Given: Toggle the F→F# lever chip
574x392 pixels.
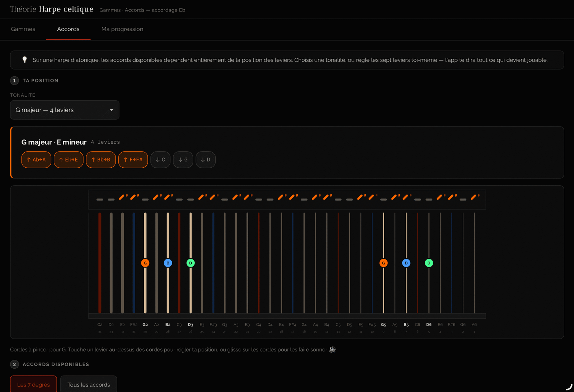Looking at the screenshot, I should pyautogui.click(x=133, y=159).
